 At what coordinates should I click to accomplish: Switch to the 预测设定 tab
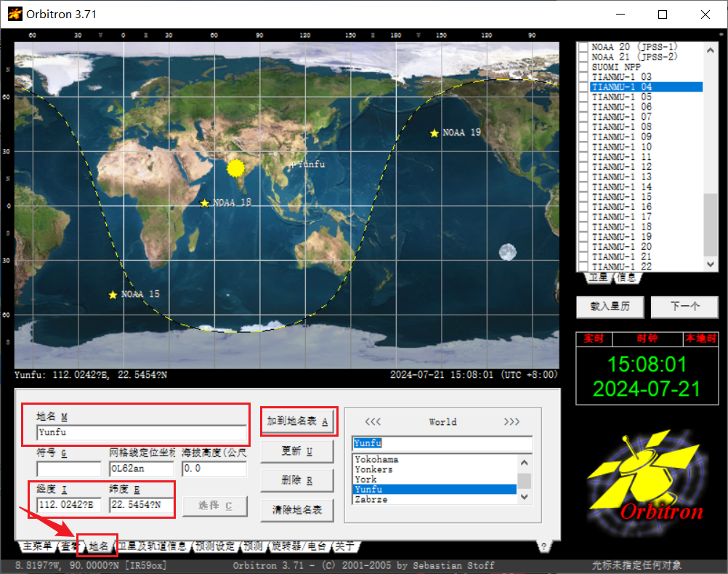[x=216, y=546]
